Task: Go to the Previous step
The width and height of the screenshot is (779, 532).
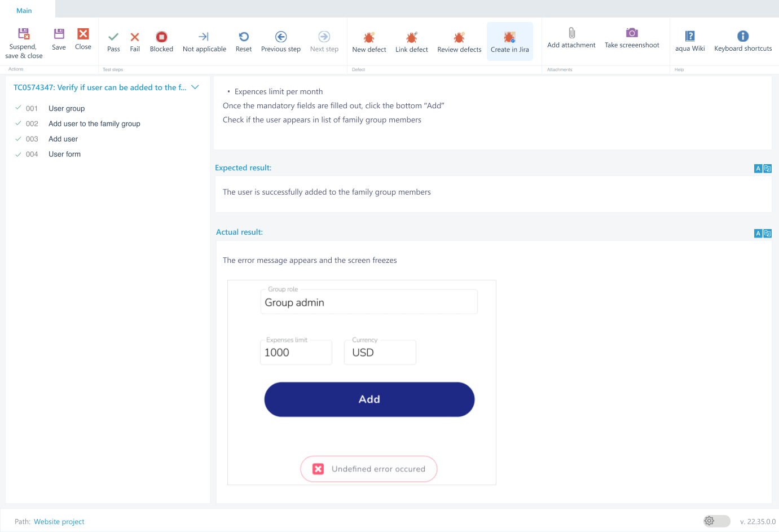Action: coord(280,41)
